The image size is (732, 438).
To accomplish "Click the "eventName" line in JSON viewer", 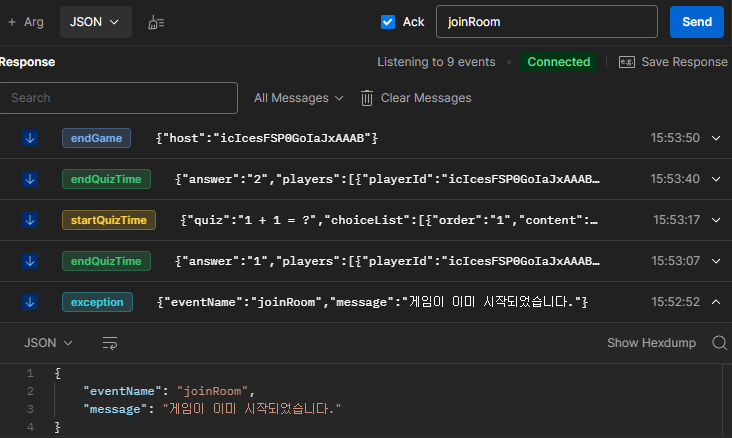I will click(x=169, y=391).
